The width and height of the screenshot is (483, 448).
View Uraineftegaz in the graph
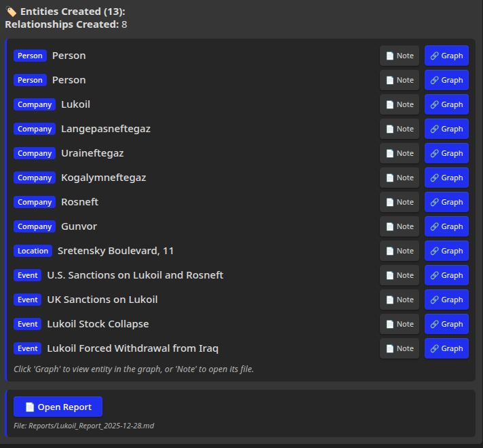point(446,153)
